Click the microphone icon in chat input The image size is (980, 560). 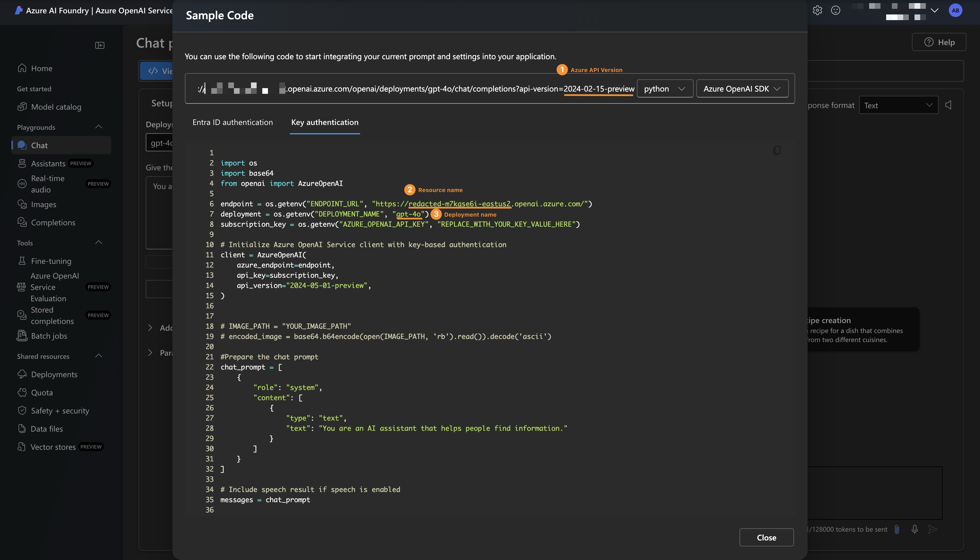point(914,529)
